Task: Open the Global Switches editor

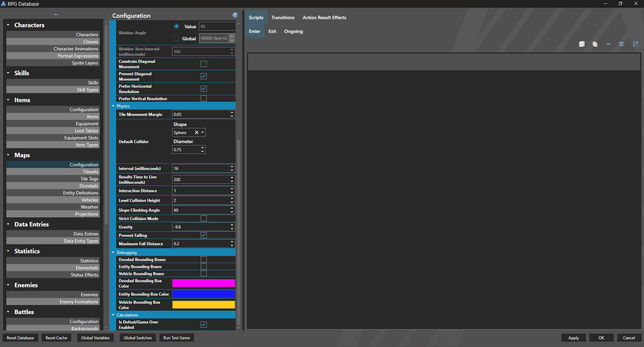Action: point(138,338)
